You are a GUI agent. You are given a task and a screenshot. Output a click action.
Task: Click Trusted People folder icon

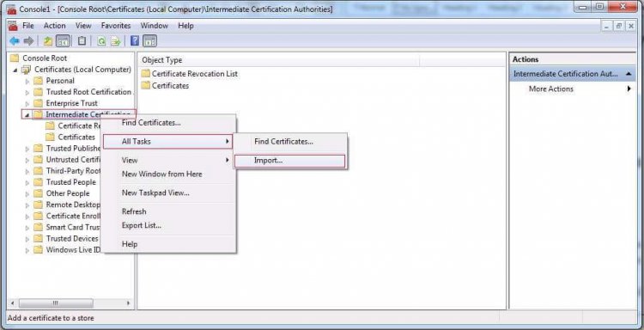point(38,182)
